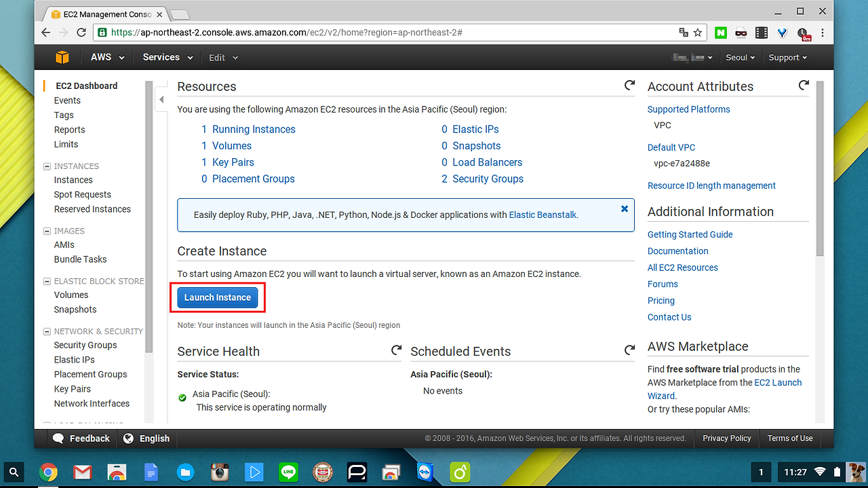Open the Files app on the shelf
Screen dimensions: 868x488
(x=185, y=472)
